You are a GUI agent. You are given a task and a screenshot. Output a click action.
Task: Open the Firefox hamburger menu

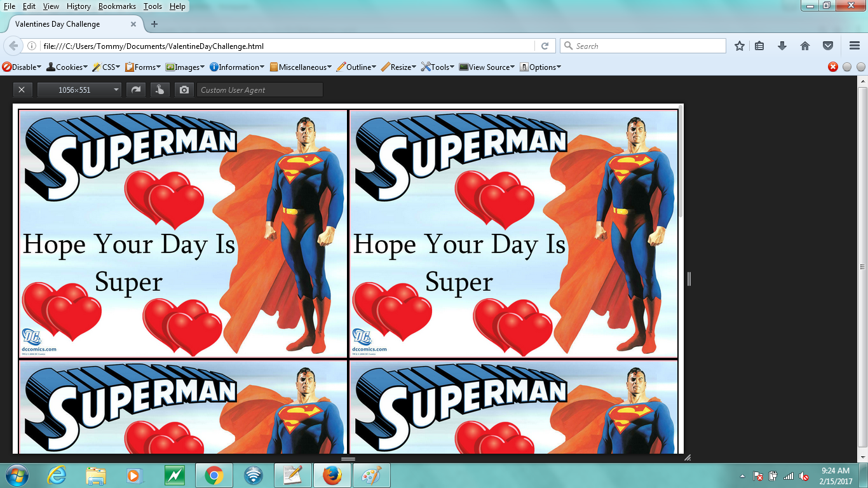pos(855,46)
